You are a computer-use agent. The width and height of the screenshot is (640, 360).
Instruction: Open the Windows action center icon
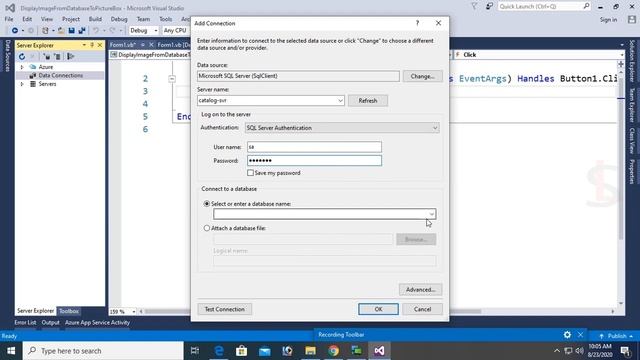click(x=625, y=351)
